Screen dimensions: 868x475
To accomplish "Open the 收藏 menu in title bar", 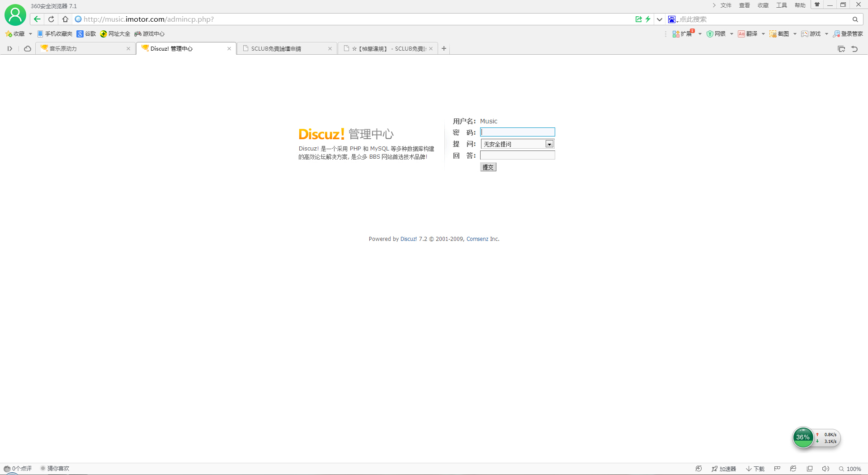I will (x=763, y=5).
